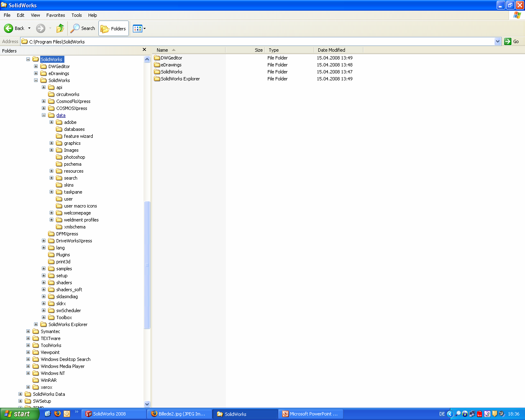Open the View menu
Image resolution: width=525 pixels, height=420 pixels.
pyautogui.click(x=35, y=15)
